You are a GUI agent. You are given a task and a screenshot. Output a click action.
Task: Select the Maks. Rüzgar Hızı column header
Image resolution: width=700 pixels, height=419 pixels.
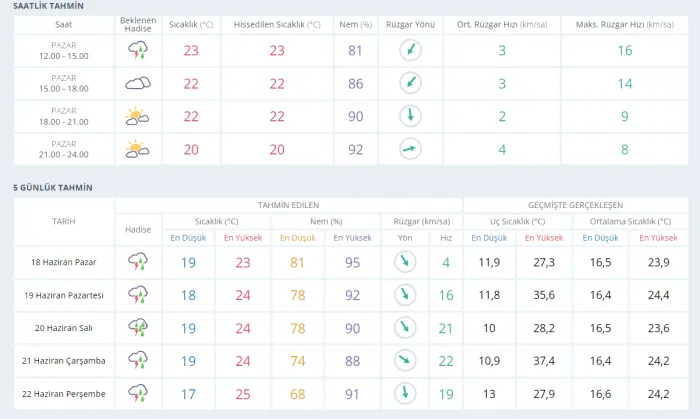tap(625, 25)
